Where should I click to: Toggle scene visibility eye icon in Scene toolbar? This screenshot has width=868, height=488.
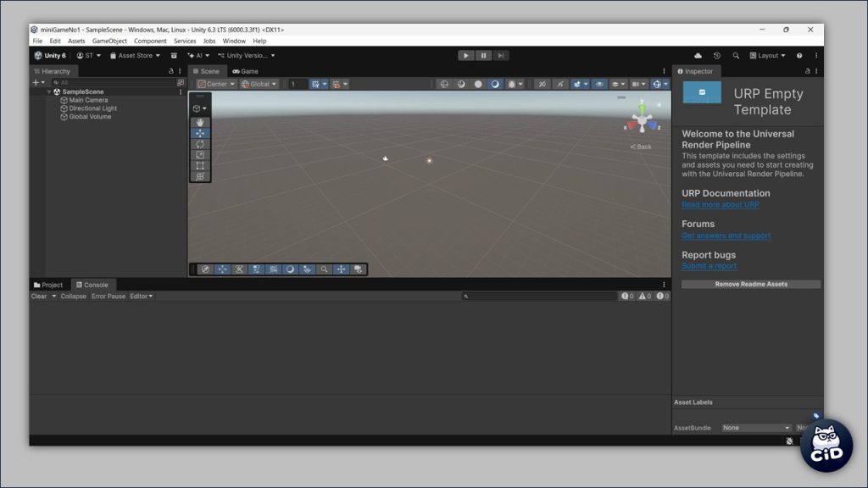pos(599,84)
